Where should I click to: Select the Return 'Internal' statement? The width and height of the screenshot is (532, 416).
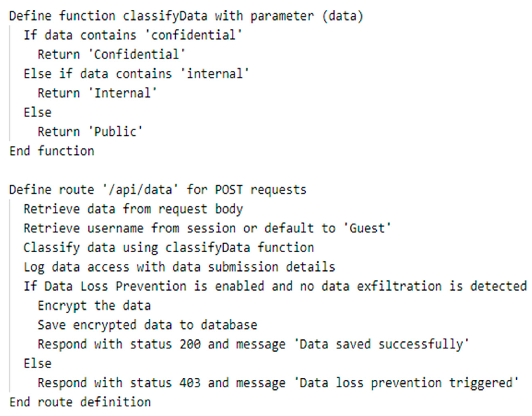pyautogui.click(x=97, y=93)
